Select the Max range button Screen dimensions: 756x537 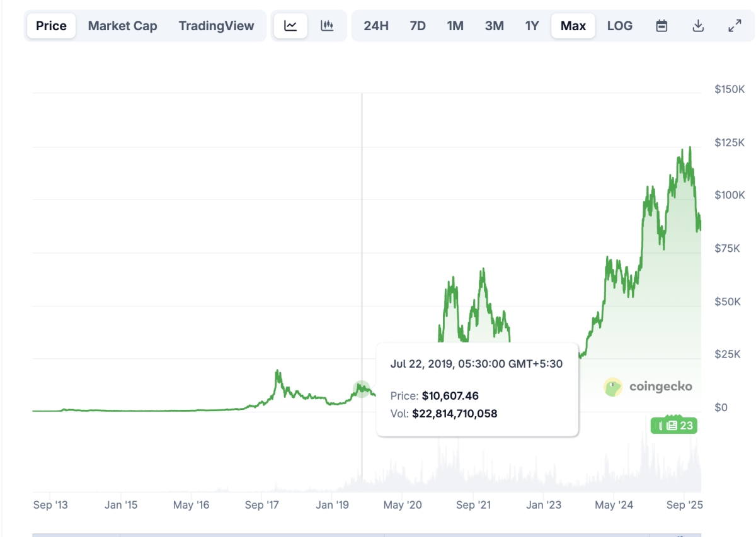tap(573, 26)
